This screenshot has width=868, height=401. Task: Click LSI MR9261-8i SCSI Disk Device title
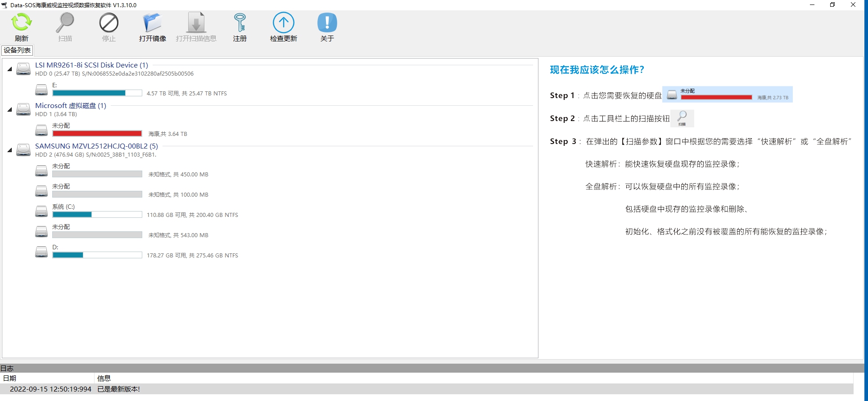[91, 65]
